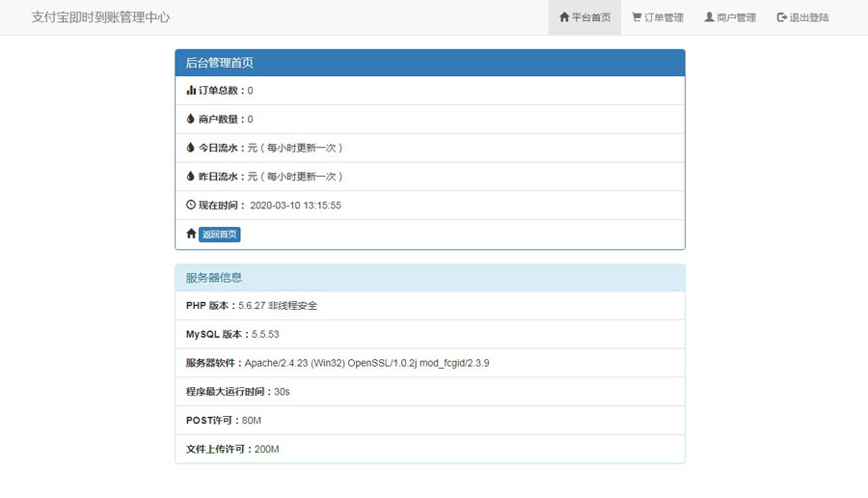
Task: Open the 平台首页 nav item
Action: pos(584,17)
